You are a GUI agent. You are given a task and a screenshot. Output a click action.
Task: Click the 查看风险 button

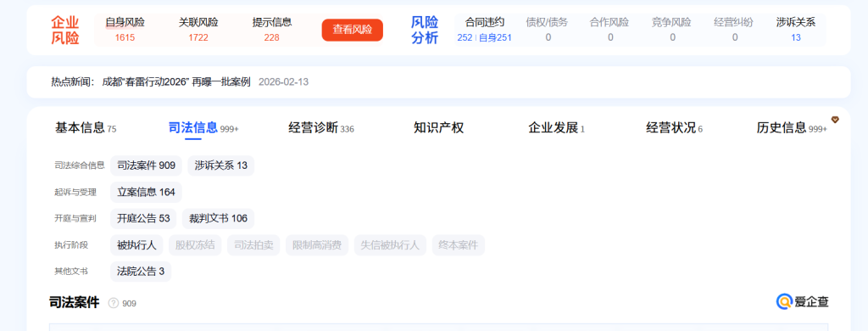(x=352, y=30)
